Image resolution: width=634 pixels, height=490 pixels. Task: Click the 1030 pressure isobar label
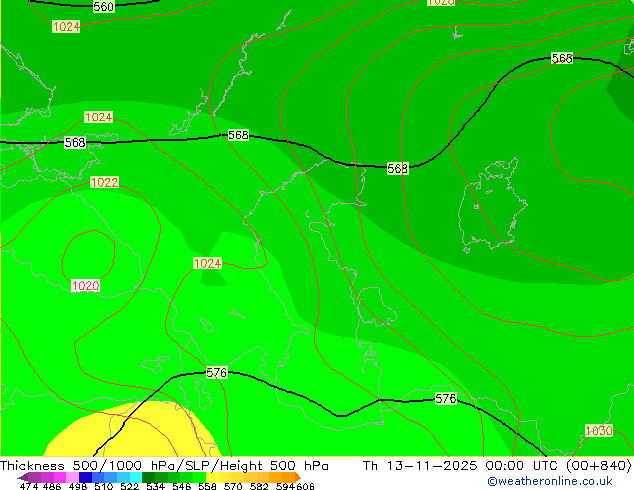tap(599, 431)
